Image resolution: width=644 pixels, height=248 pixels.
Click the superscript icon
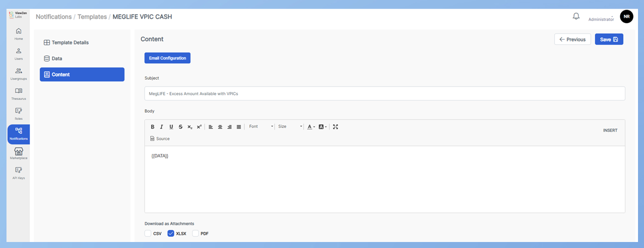[x=199, y=127]
